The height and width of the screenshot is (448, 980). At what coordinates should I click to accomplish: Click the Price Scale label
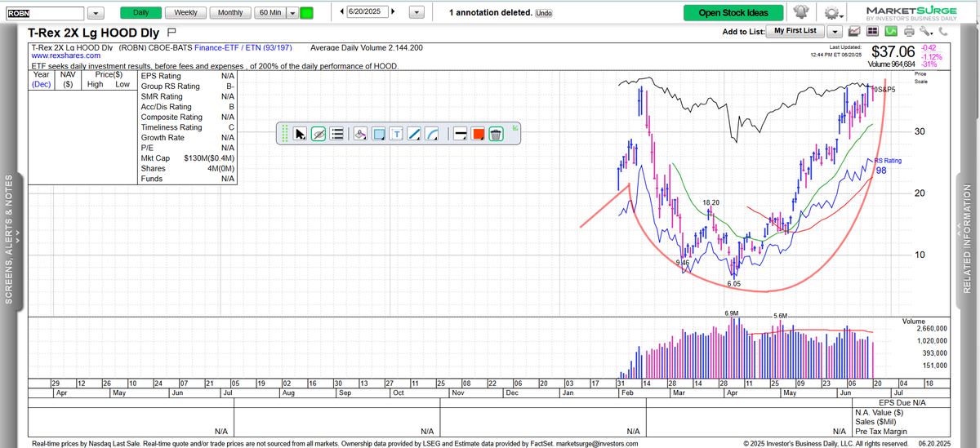(x=921, y=78)
